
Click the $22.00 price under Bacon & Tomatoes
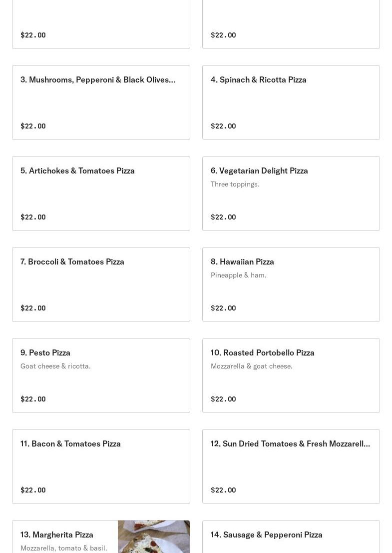pyautogui.click(x=33, y=490)
